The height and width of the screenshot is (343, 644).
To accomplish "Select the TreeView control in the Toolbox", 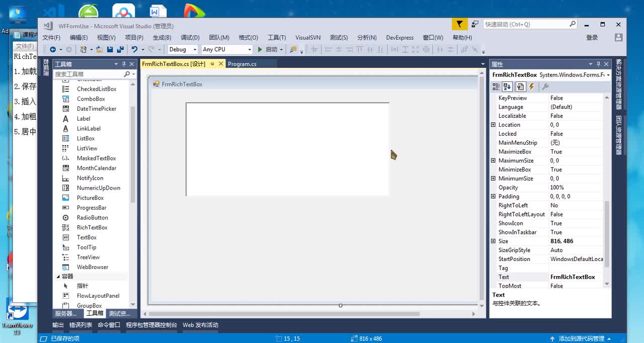I will point(88,257).
